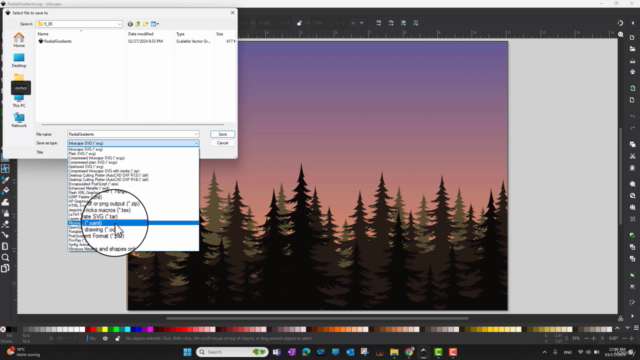Pick the yellow swatch in palette
This screenshot has width=640, height=360.
tap(105, 329)
